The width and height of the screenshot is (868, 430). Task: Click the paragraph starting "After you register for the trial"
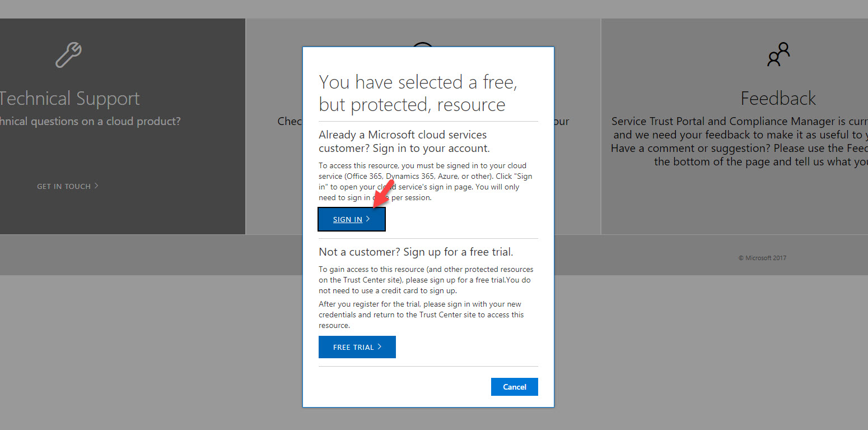coord(421,315)
